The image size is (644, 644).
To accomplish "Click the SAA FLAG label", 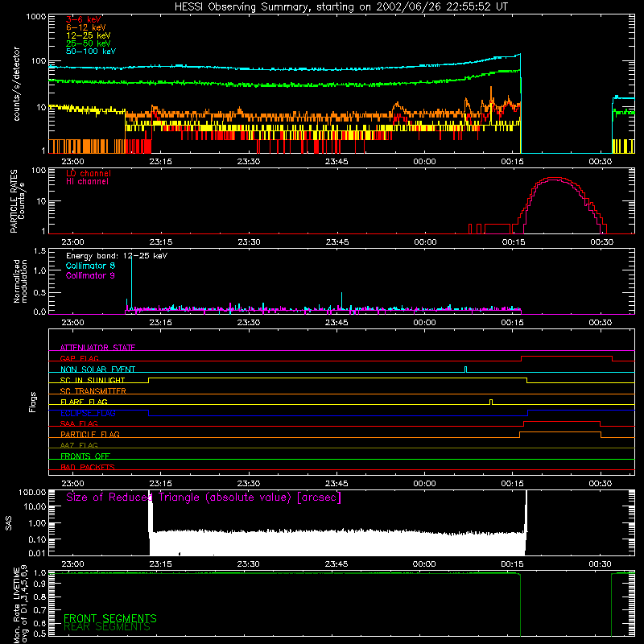I will pos(79,423).
